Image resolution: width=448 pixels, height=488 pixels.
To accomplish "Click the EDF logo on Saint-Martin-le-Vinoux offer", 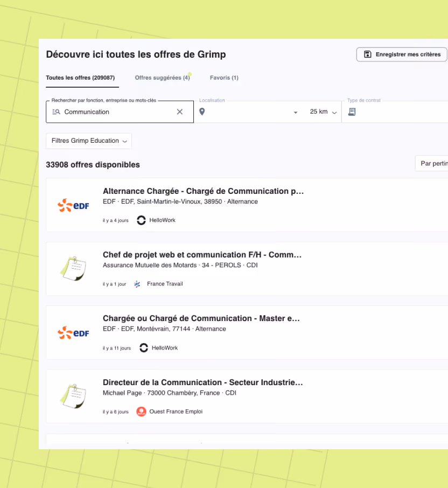I will click(x=73, y=205).
